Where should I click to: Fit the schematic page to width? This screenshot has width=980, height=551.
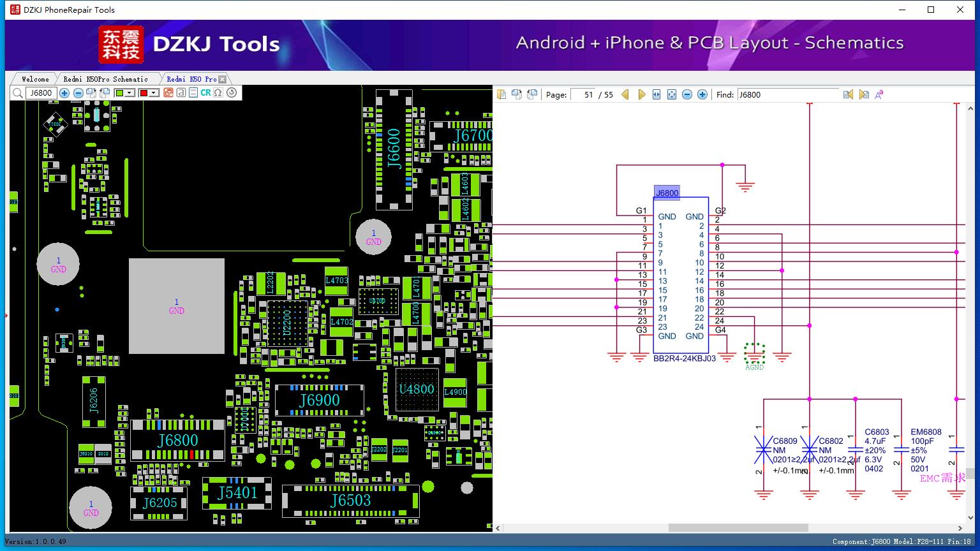click(657, 94)
